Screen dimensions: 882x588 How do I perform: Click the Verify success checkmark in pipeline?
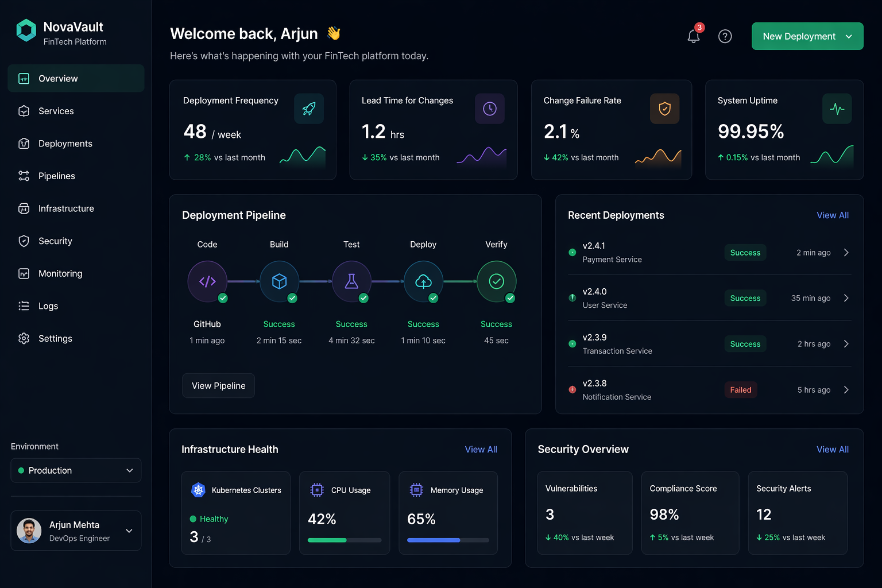coord(510,298)
